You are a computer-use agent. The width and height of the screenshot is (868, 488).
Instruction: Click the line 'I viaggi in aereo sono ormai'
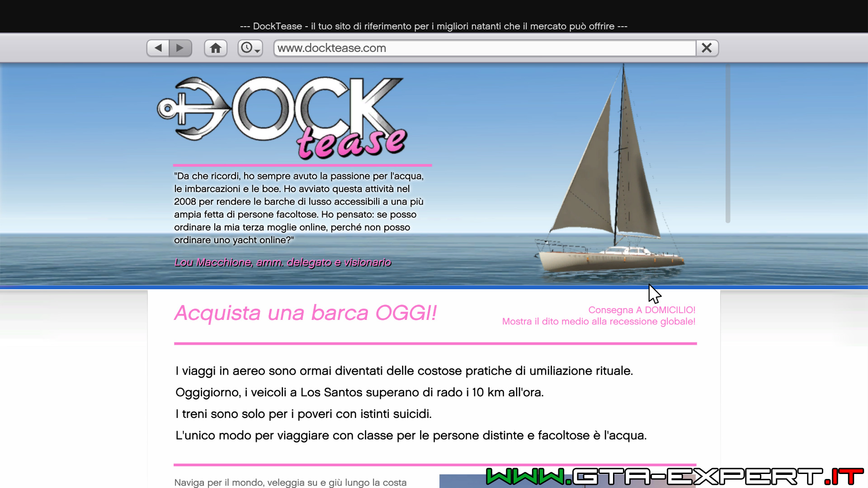point(404,371)
